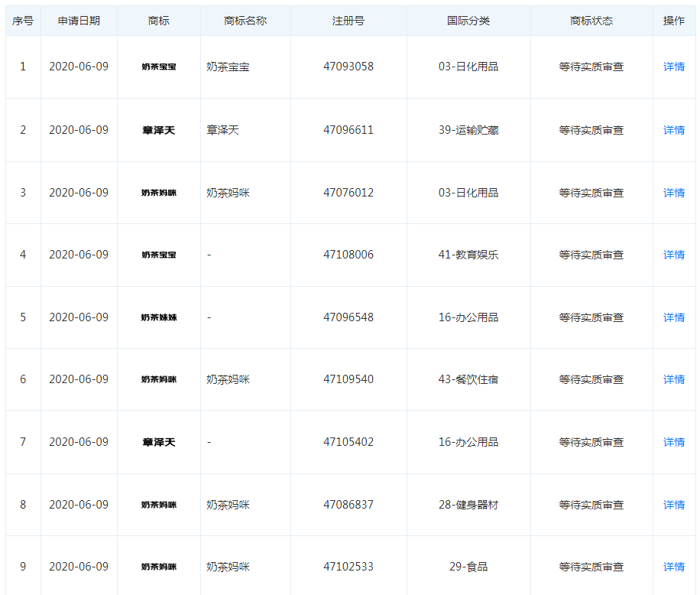Open 详情 for registration 47105402
Viewport: 700px width, 595px height.
coord(673,442)
